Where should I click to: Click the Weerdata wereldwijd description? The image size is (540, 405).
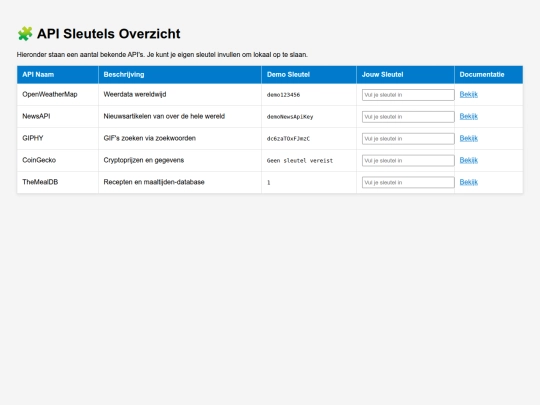coord(135,94)
